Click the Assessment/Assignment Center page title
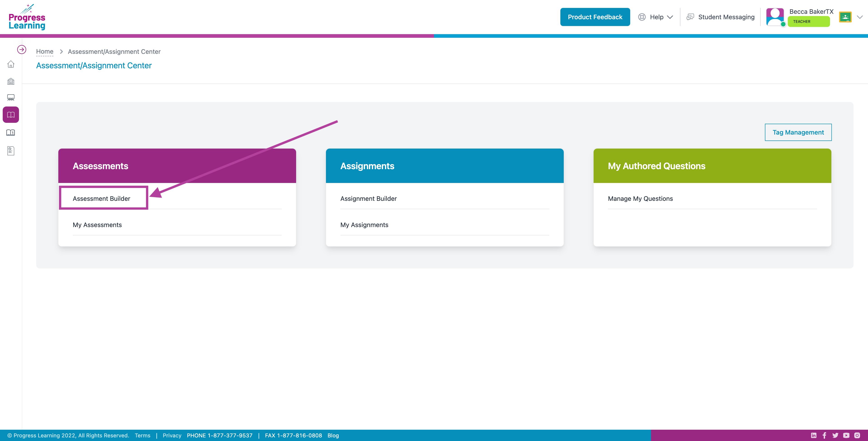868x441 pixels. [x=94, y=66]
